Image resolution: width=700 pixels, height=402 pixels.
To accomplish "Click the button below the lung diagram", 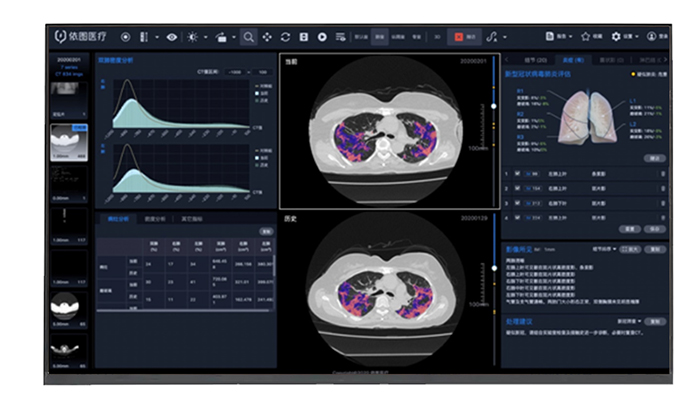I will click(655, 158).
